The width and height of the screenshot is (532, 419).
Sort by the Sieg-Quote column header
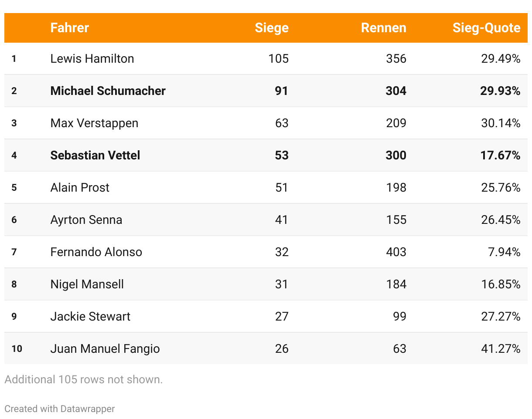pyautogui.click(x=486, y=28)
